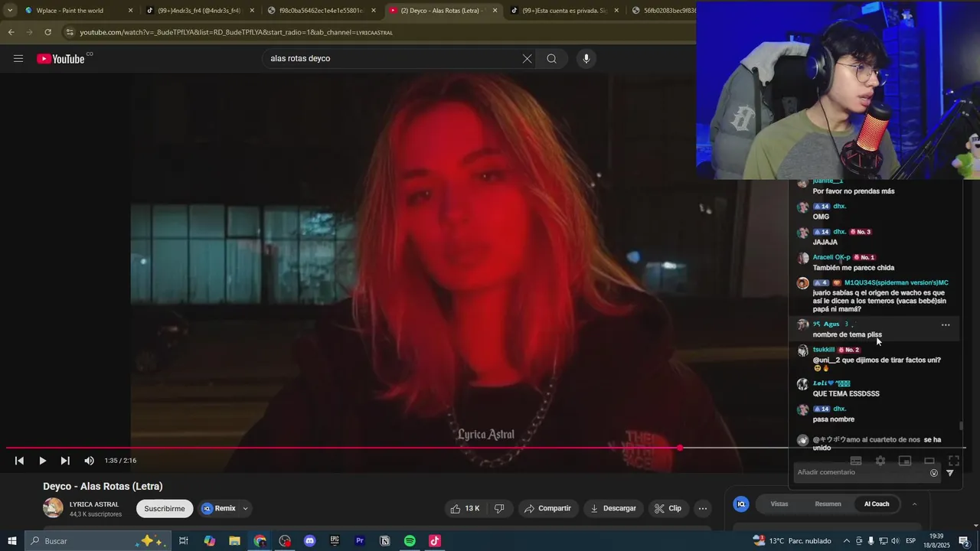The image size is (980, 551).
Task: Toggle subtitles in the player
Action: click(856, 461)
